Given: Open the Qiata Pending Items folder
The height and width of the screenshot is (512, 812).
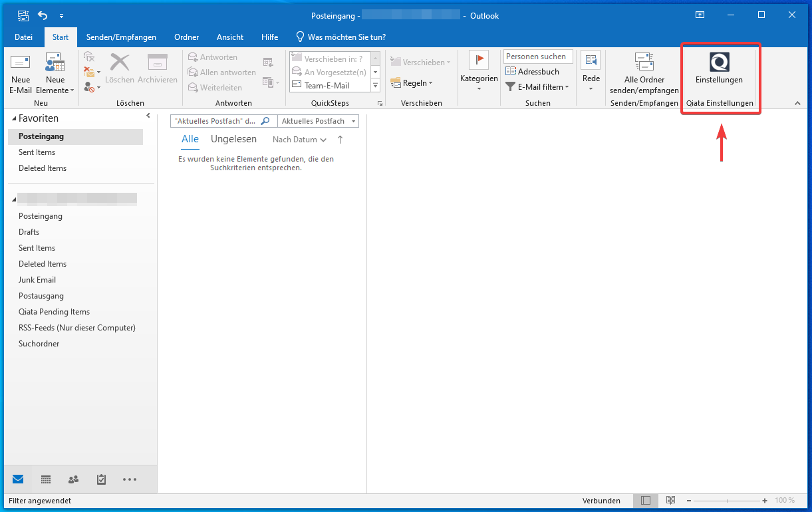Looking at the screenshot, I should click(54, 311).
